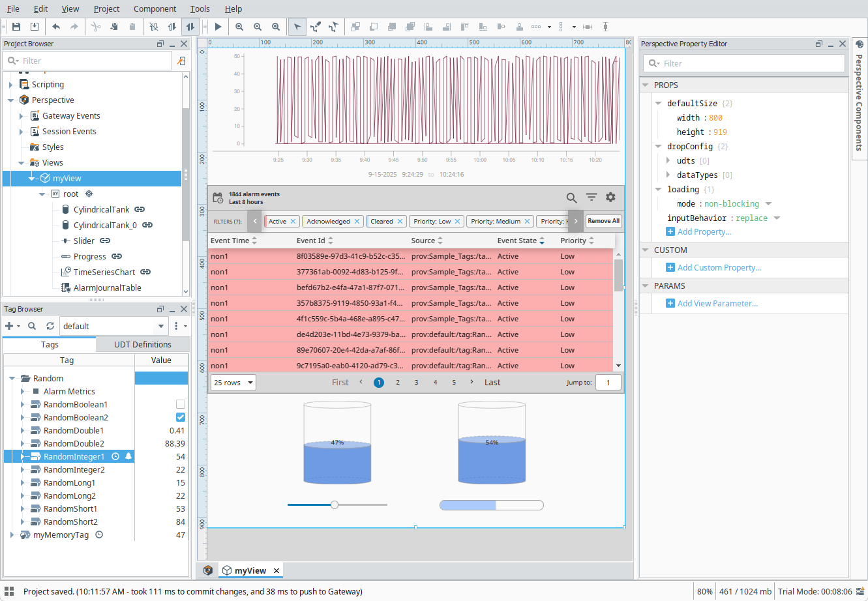Remove the Active filter chip
Screen dimensions: 868x601
click(x=293, y=222)
